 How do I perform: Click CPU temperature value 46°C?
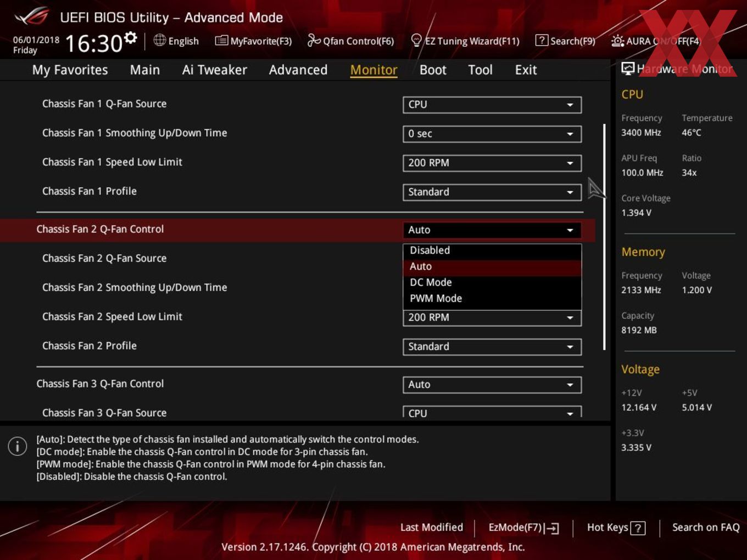[x=692, y=132]
